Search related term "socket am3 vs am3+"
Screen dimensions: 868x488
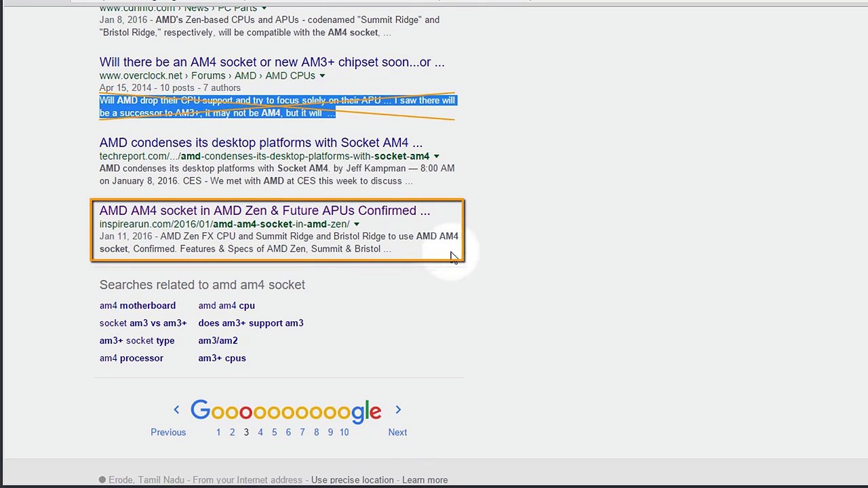(143, 323)
